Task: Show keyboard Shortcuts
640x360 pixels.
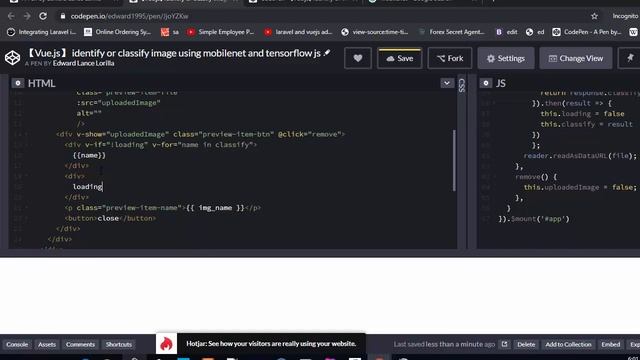Action: pos(119,344)
